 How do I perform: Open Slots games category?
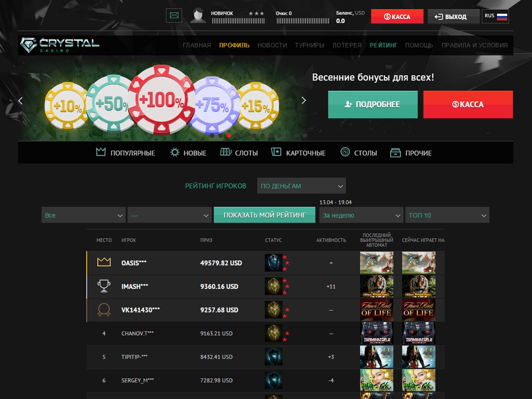[239, 153]
